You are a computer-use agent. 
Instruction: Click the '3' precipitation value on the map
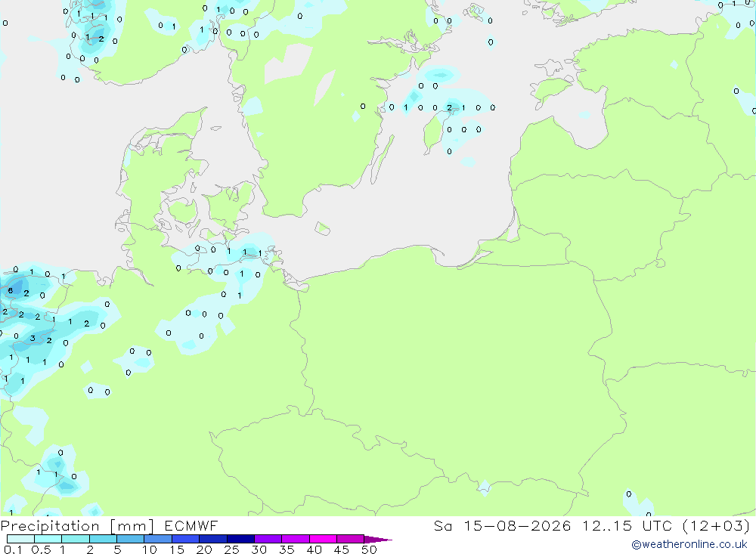[33, 339]
